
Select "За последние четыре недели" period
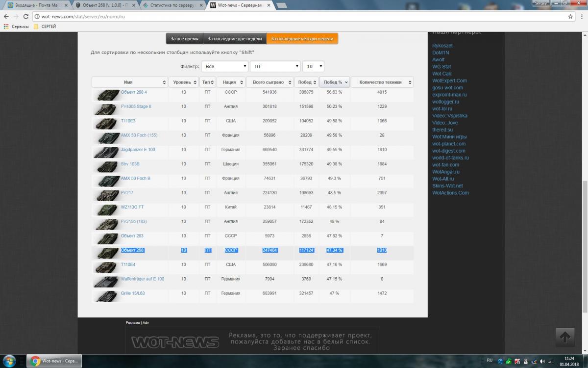click(302, 39)
